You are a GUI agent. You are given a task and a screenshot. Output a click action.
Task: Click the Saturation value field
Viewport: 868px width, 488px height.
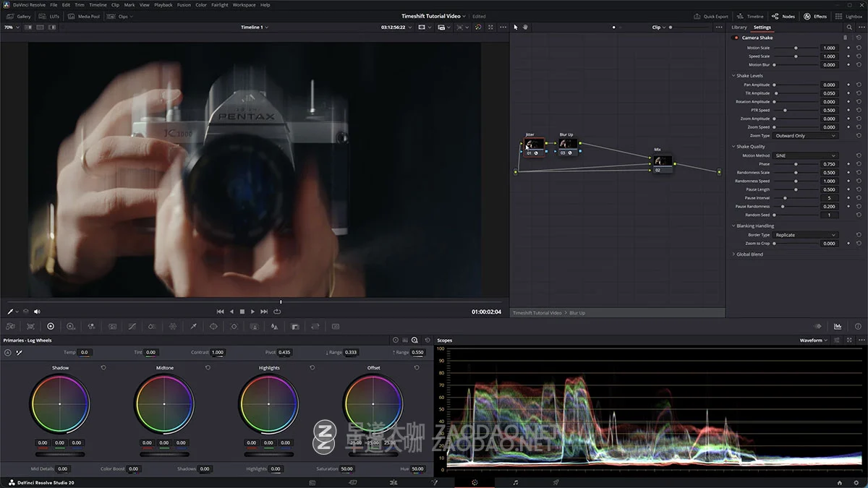[347, 469]
